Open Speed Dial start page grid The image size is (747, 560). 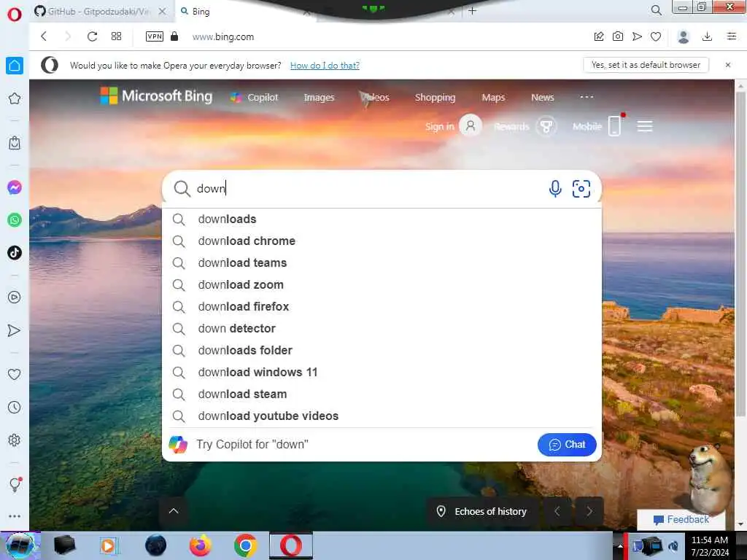[x=116, y=36]
